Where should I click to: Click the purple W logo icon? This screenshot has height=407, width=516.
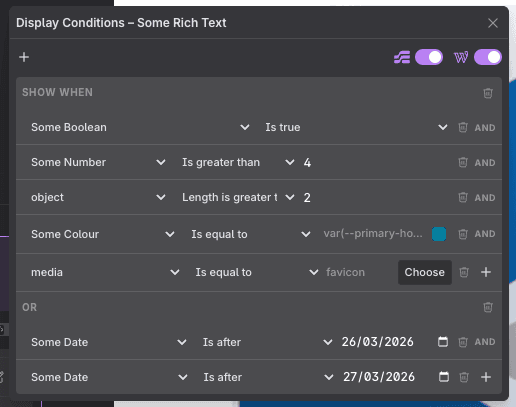(461, 57)
